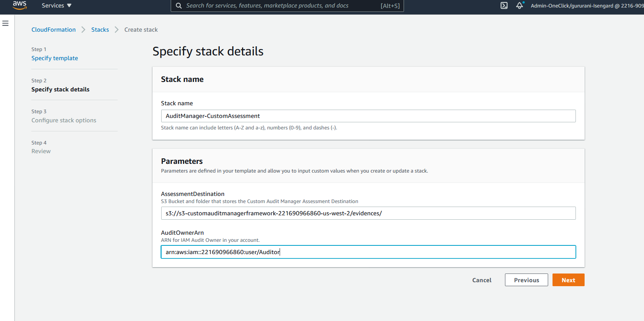Screen dimensions: 644x321
Task: Select the Parameters section heading
Action: coord(182,161)
